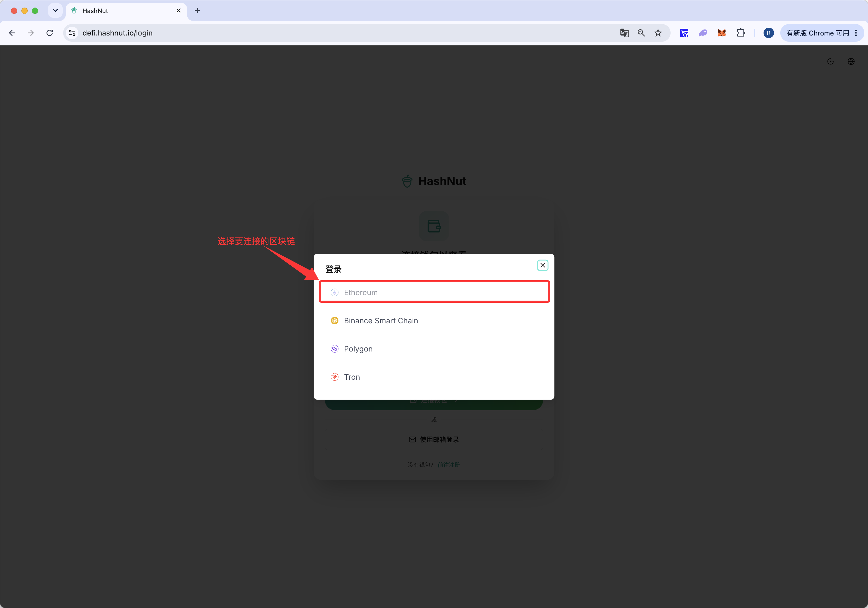The image size is (868, 608).
Task: Select Ethereum as the blockchain
Action: (x=434, y=292)
